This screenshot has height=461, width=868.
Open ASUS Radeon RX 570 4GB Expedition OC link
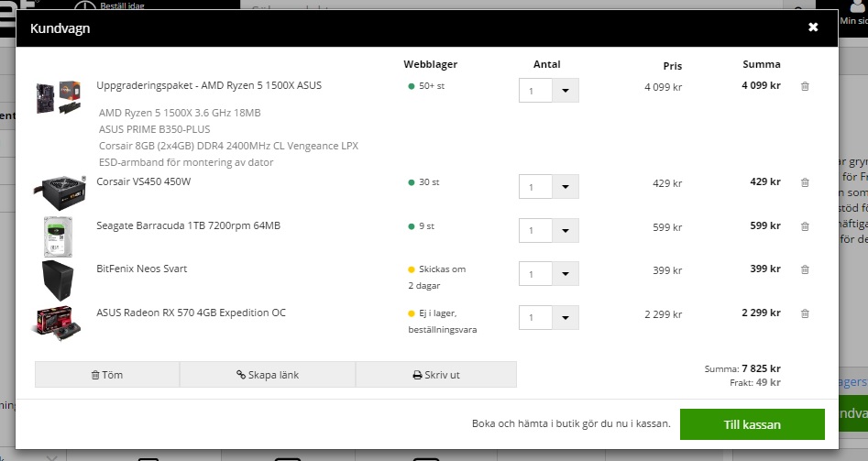191,313
